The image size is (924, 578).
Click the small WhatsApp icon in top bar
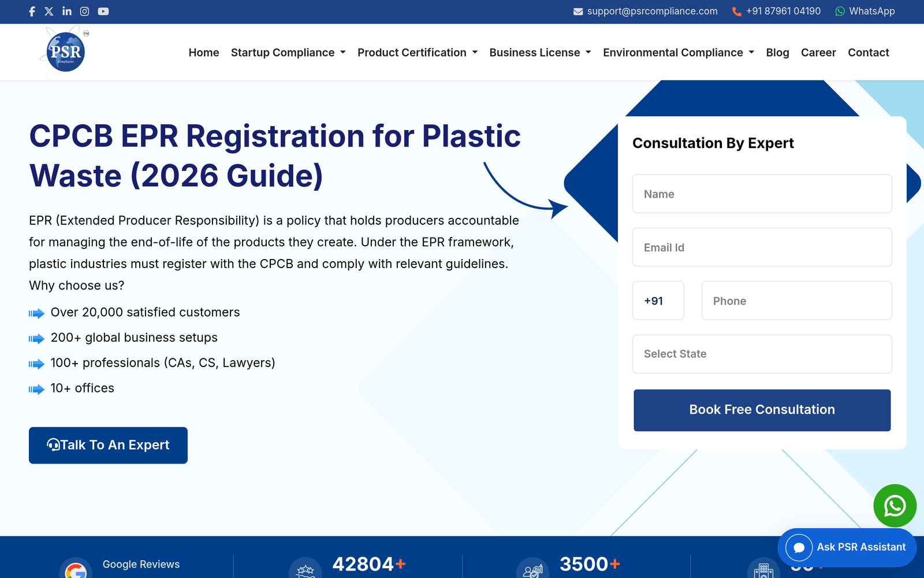coord(840,12)
